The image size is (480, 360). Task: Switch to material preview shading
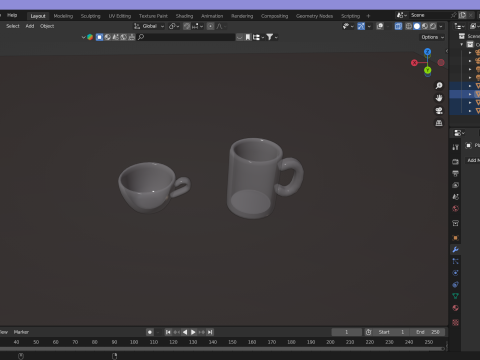[425, 26]
